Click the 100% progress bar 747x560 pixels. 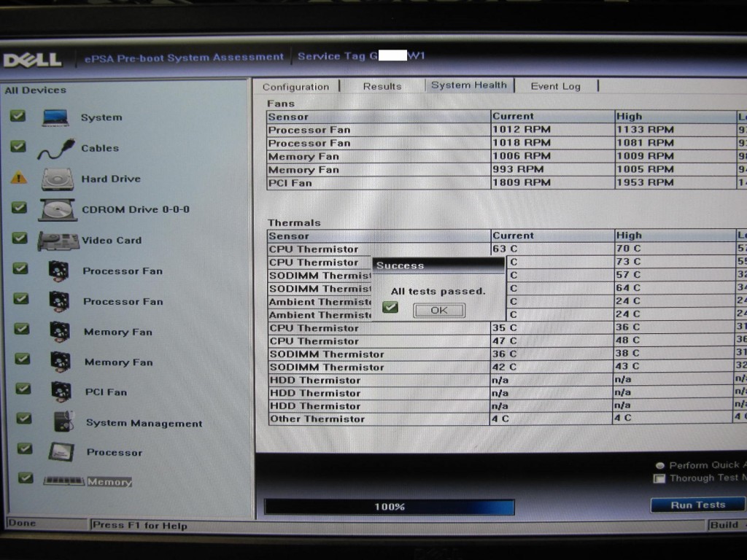[x=389, y=507]
